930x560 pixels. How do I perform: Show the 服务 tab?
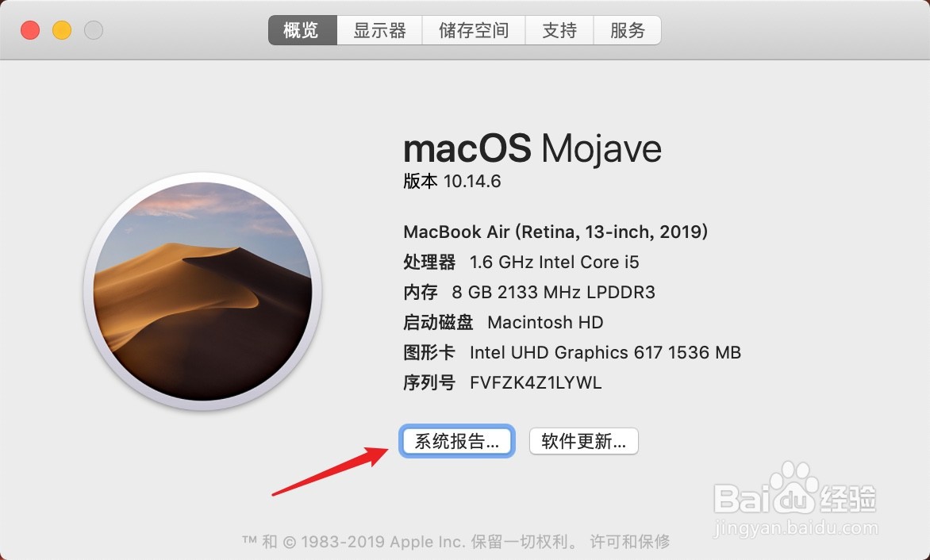[628, 30]
